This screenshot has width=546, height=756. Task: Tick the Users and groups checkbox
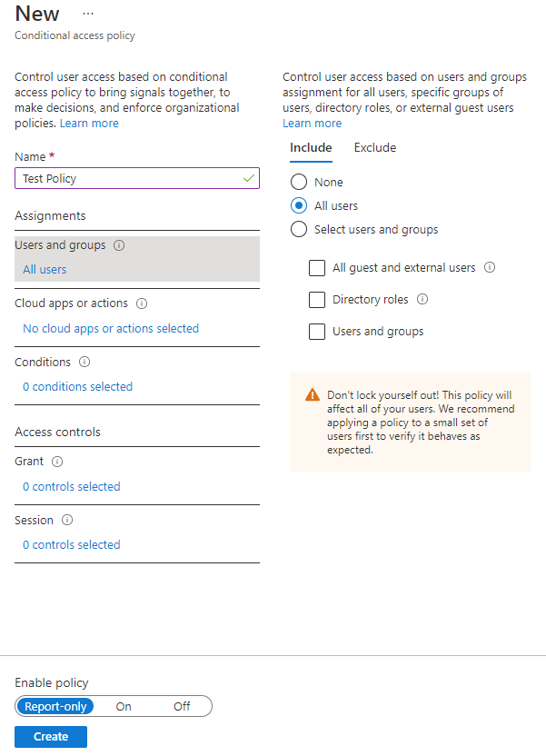(317, 332)
